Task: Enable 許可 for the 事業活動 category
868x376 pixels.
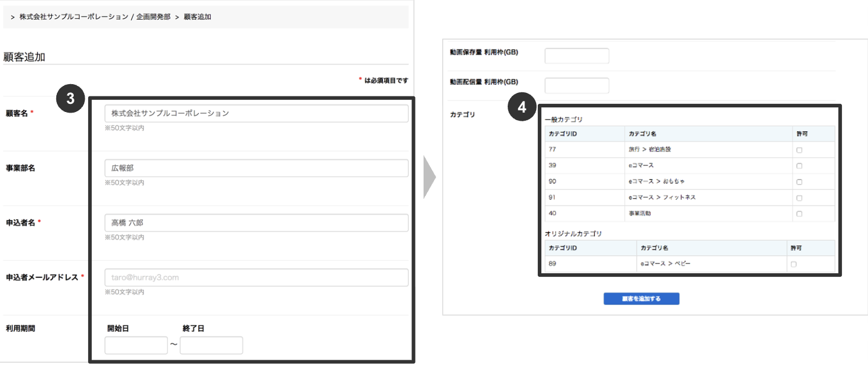Action: pos(800,214)
